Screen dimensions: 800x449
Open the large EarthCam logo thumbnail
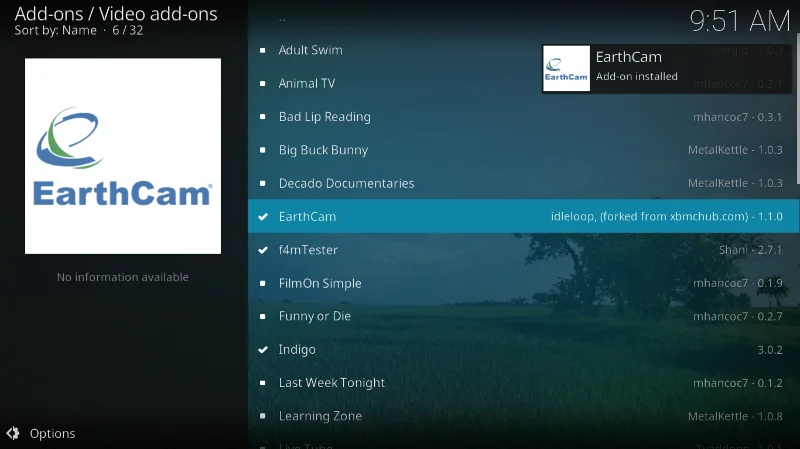pos(123,156)
